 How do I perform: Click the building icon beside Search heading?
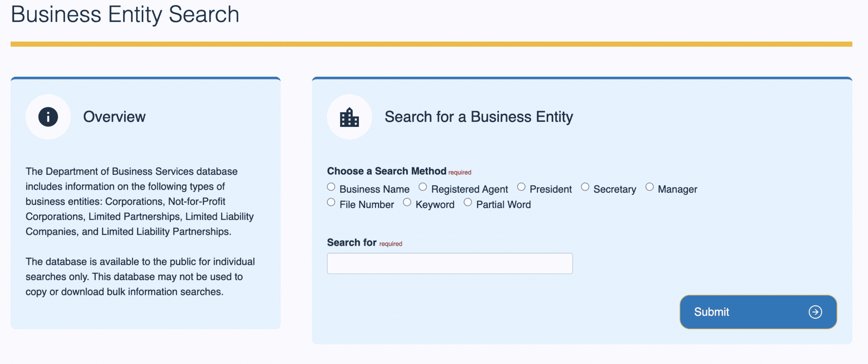349,117
